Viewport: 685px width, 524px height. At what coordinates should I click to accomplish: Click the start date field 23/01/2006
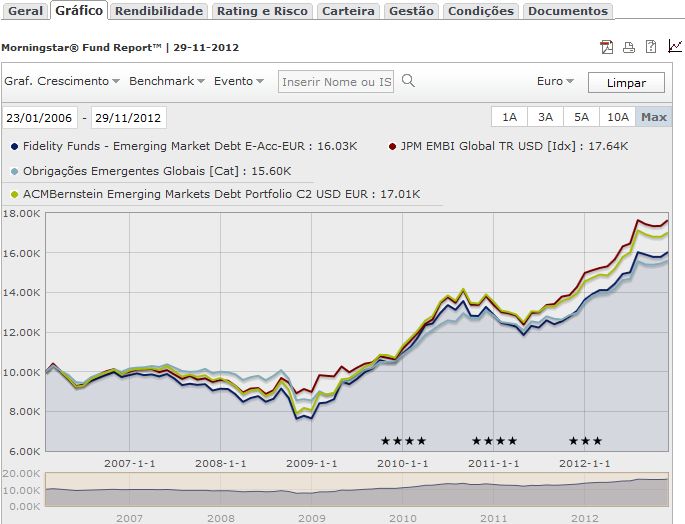pyautogui.click(x=39, y=118)
